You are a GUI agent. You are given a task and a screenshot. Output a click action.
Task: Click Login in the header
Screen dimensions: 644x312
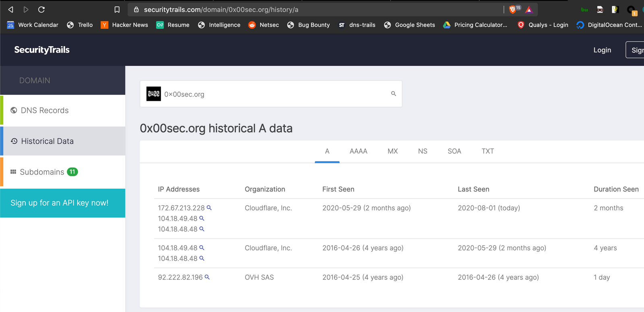point(602,50)
